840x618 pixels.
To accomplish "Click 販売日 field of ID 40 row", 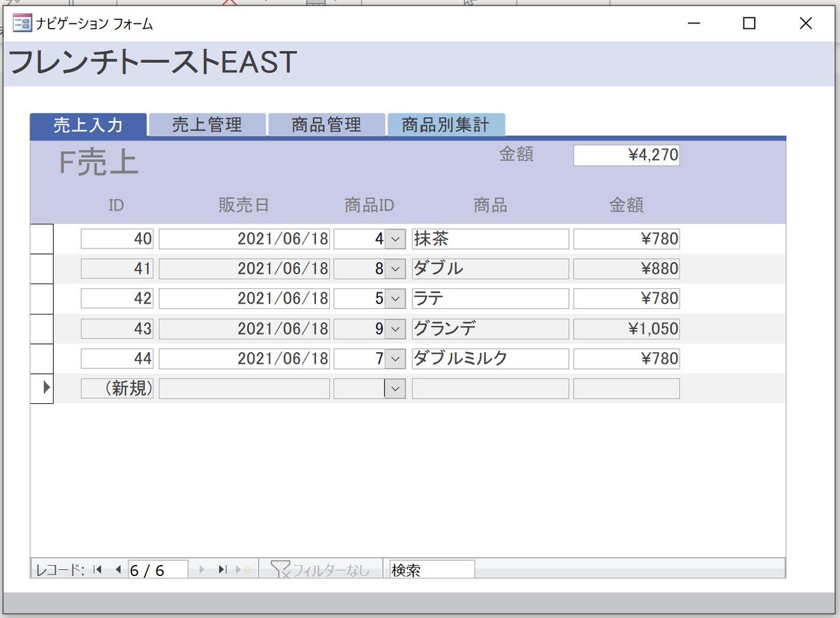I will (244, 239).
